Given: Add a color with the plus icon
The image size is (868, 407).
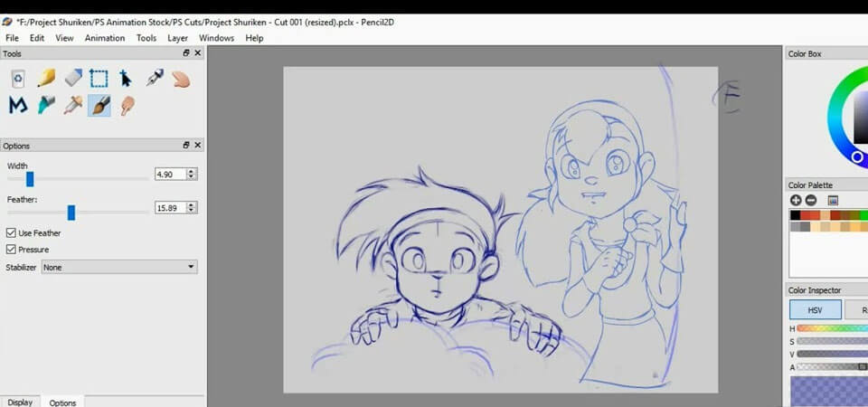Looking at the screenshot, I should pyautogui.click(x=796, y=201).
